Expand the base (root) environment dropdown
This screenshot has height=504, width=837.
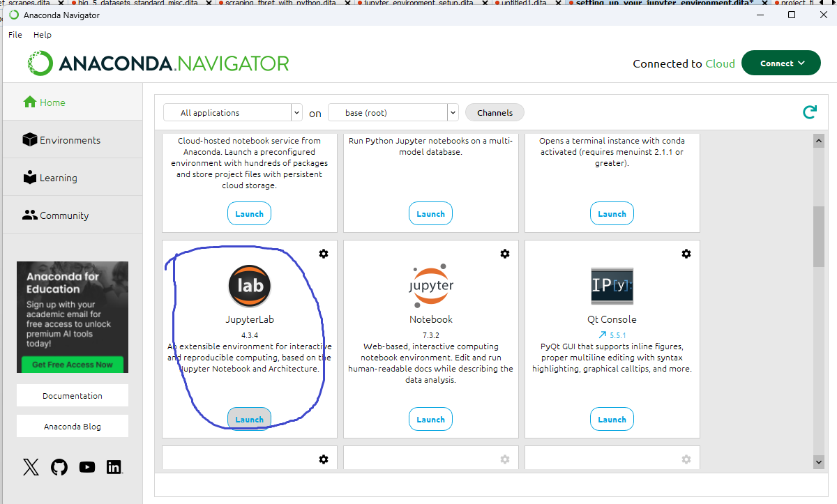click(453, 112)
